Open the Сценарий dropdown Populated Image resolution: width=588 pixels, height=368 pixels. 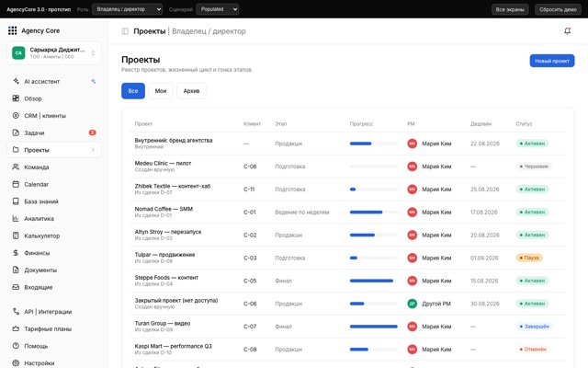point(218,9)
